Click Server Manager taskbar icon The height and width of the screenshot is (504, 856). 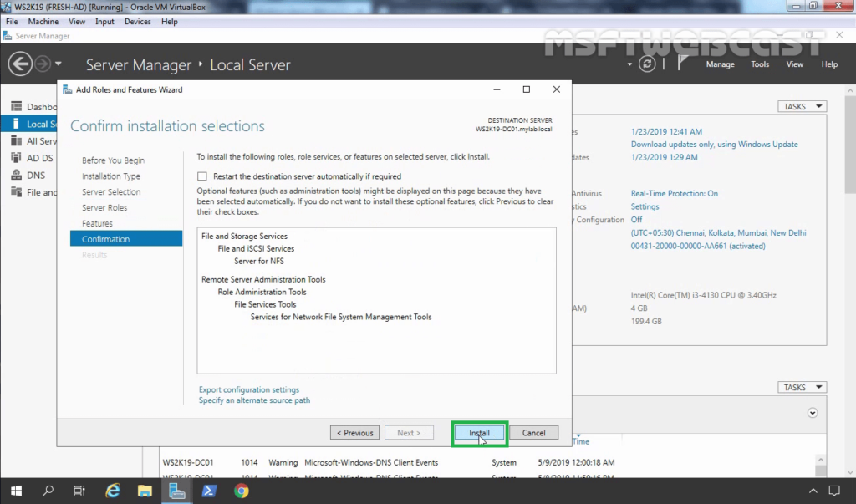pos(177,491)
